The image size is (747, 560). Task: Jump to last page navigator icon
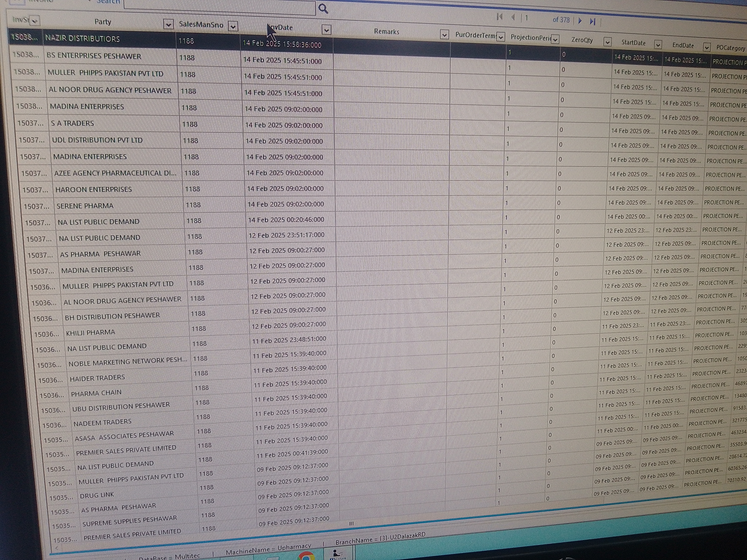592,22
